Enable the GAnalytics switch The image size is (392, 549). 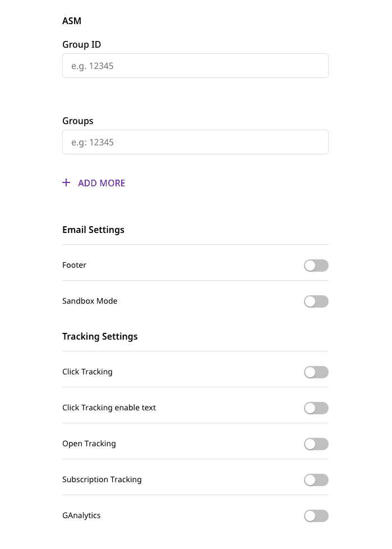[x=316, y=515]
